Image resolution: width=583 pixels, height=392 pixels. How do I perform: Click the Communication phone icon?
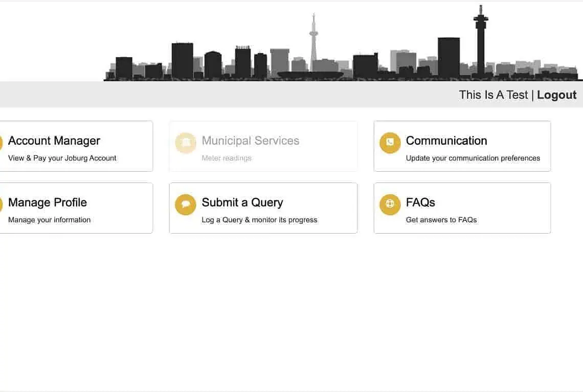[x=390, y=143]
